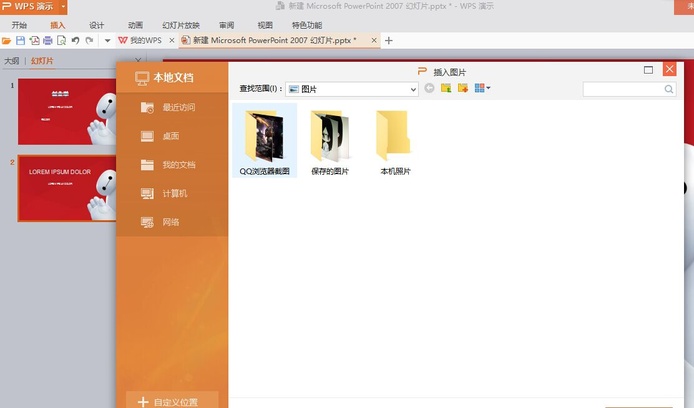Open 网络 location in sidebar

173,222
